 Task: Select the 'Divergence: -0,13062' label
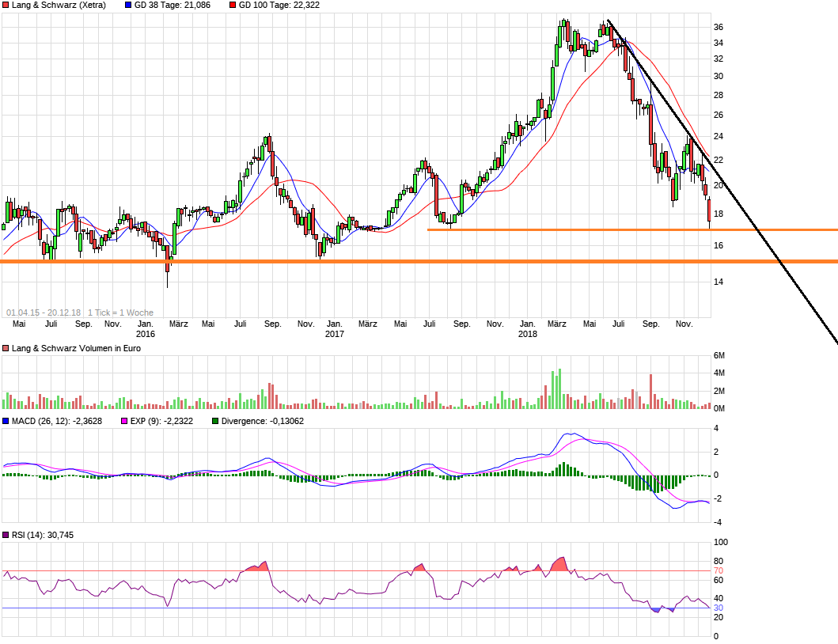coord(263,421)
